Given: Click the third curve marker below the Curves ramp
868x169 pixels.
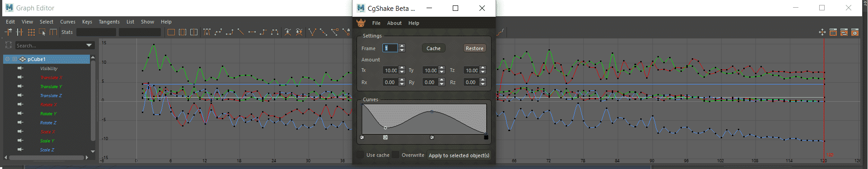Looking at the screenshot, I should 432,137.
